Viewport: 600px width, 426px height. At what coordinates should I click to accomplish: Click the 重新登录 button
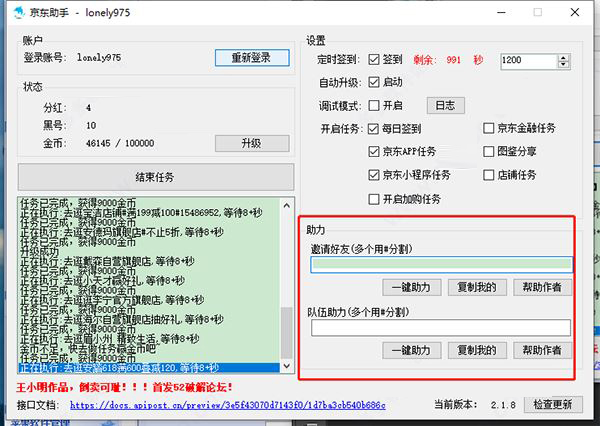coord(252,58)
